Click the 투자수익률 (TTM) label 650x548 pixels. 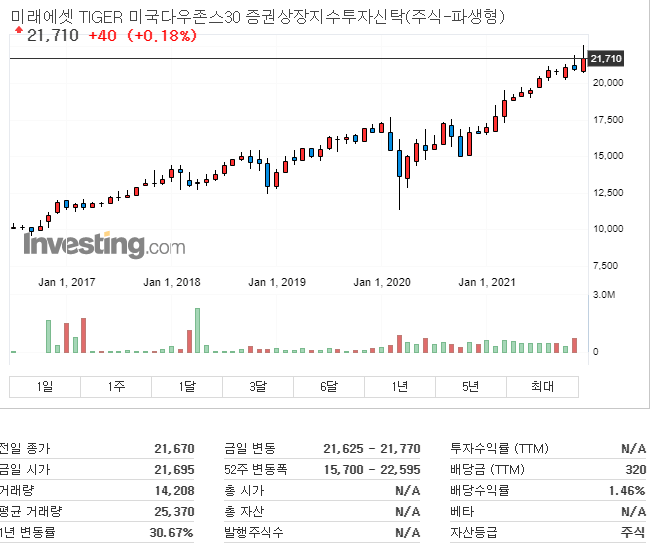(499, 449)
